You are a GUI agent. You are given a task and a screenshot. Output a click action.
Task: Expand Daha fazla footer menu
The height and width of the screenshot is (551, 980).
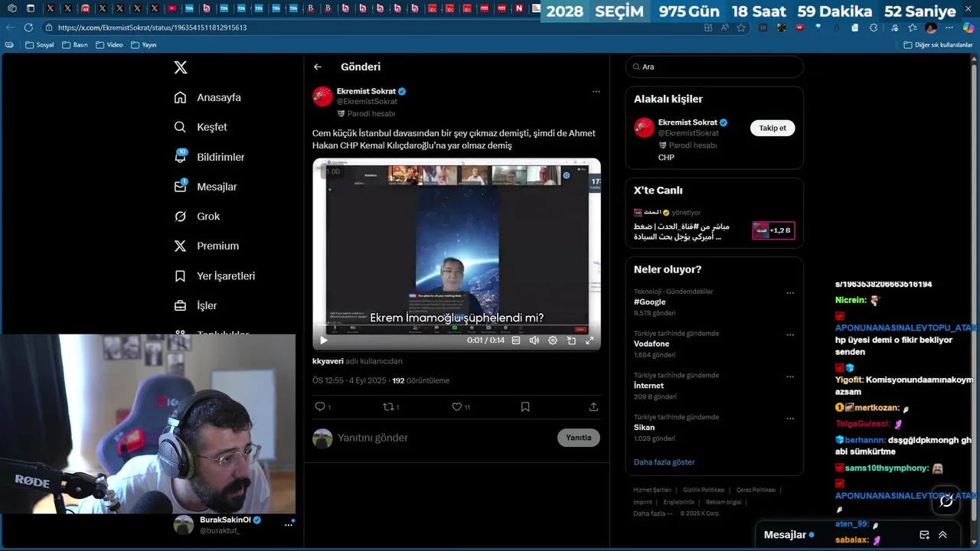pos(652,514)
